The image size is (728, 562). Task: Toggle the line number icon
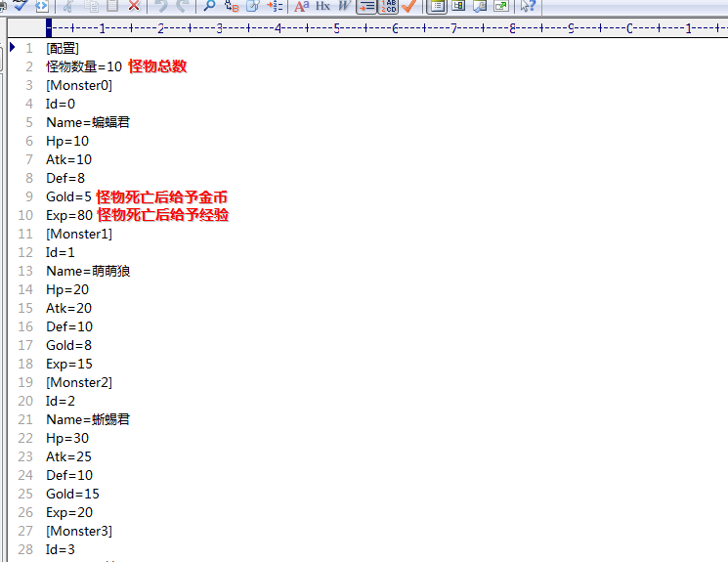click(389, 6)
